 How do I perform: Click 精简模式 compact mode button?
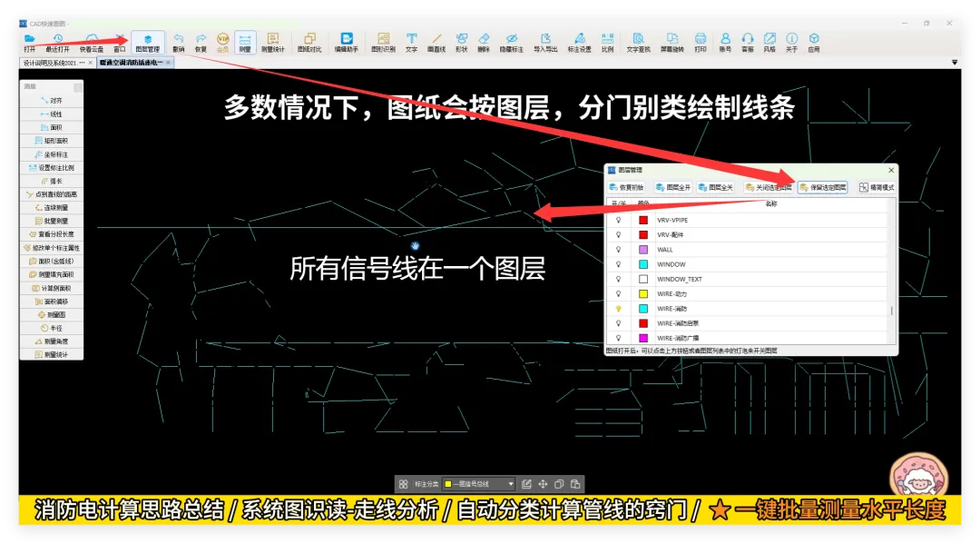tap(877, 187)
